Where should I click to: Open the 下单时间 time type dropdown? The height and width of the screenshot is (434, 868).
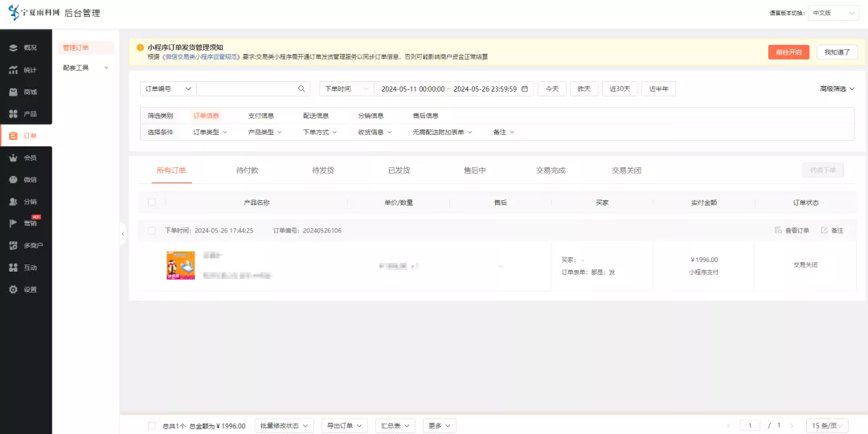346,88
